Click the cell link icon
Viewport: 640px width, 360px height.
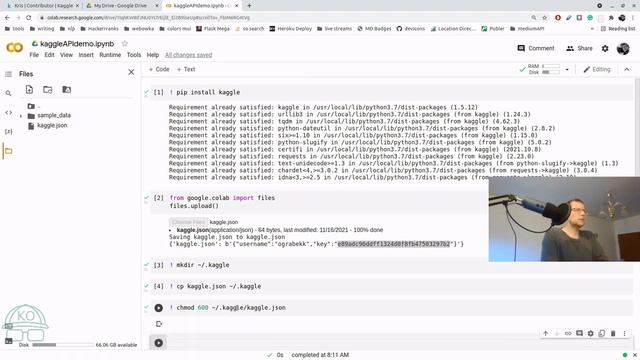point(568,333)
